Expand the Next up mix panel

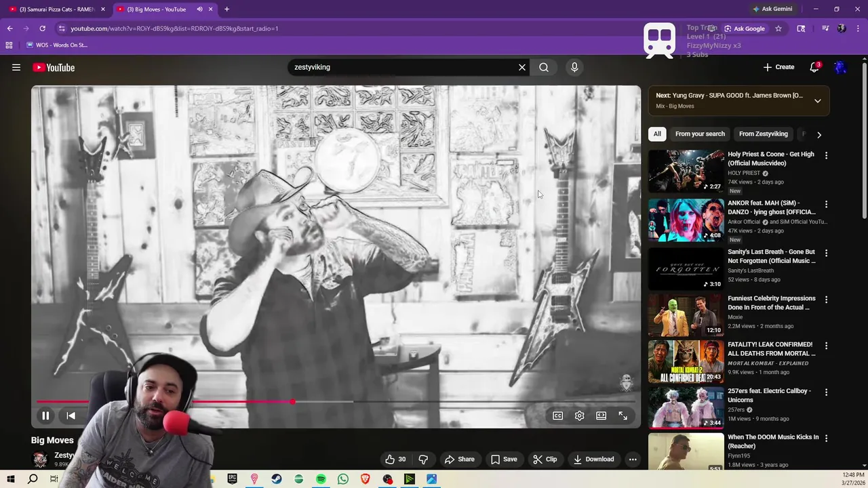coord(818,100)
